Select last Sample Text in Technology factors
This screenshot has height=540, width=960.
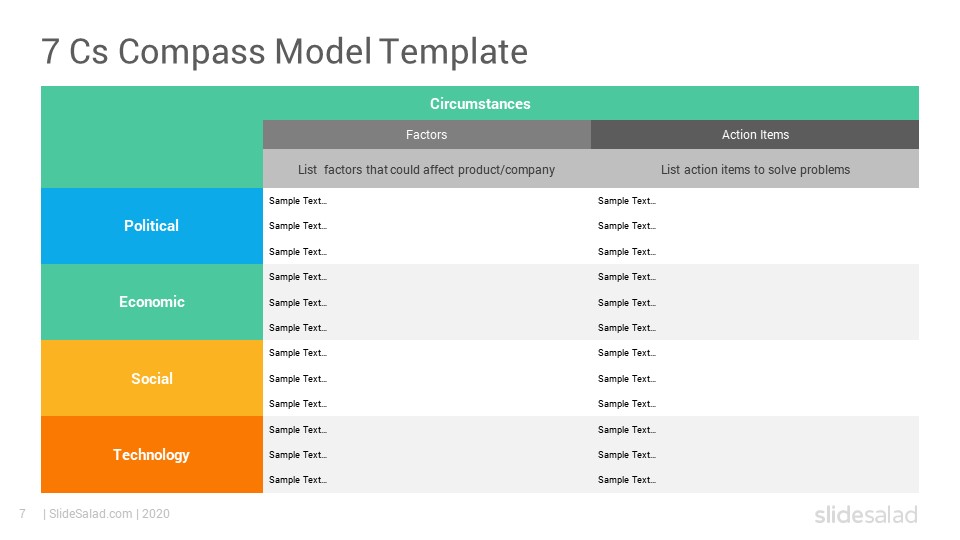pos(298,480)
